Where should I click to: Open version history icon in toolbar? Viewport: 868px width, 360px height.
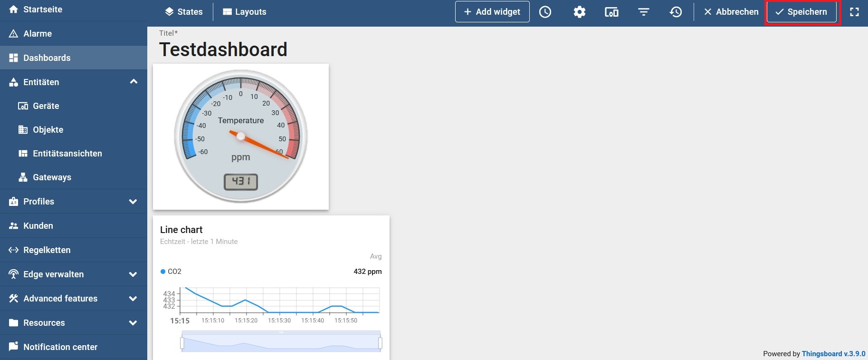click(x=676, y=12)
